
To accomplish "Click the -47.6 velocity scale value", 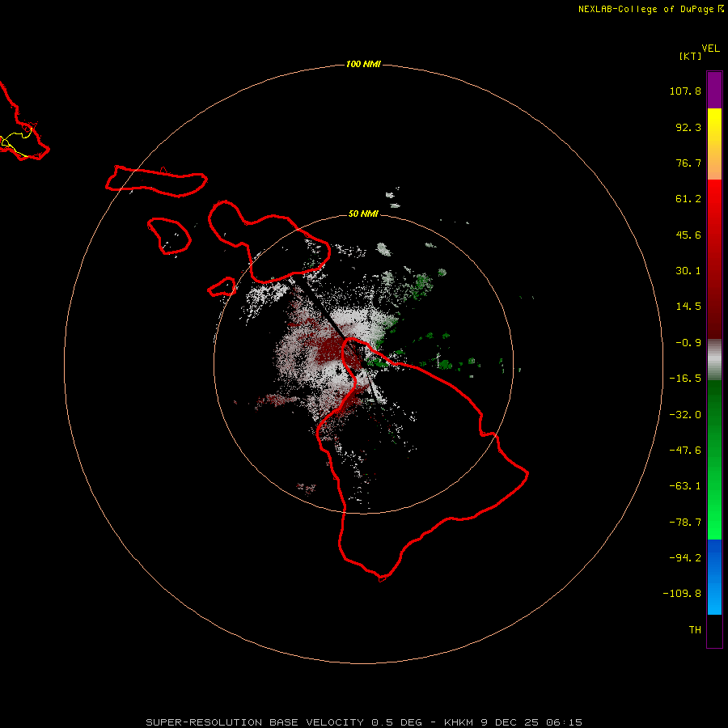I will tap(685, 451).
